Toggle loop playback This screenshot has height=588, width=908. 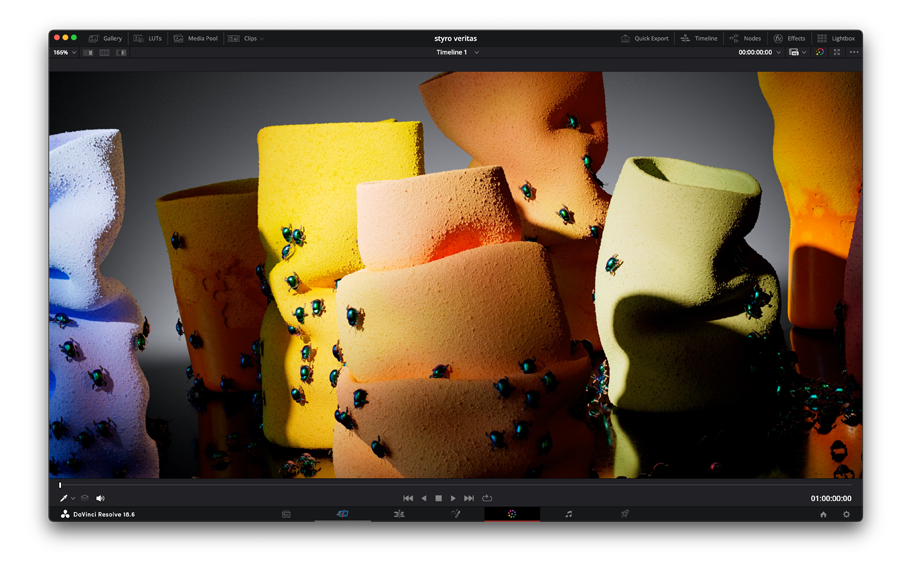click(487, 498)
